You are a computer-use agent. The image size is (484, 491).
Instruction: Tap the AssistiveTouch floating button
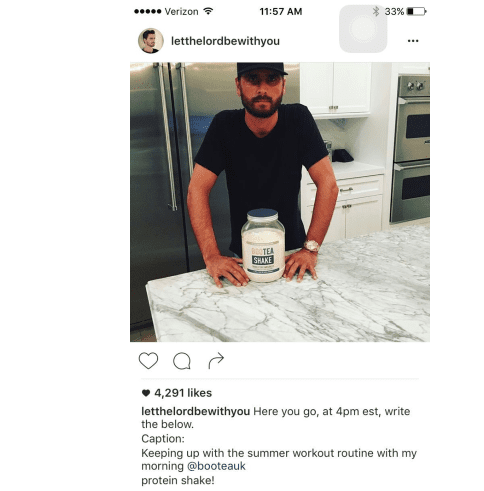[x=363, y=29]
